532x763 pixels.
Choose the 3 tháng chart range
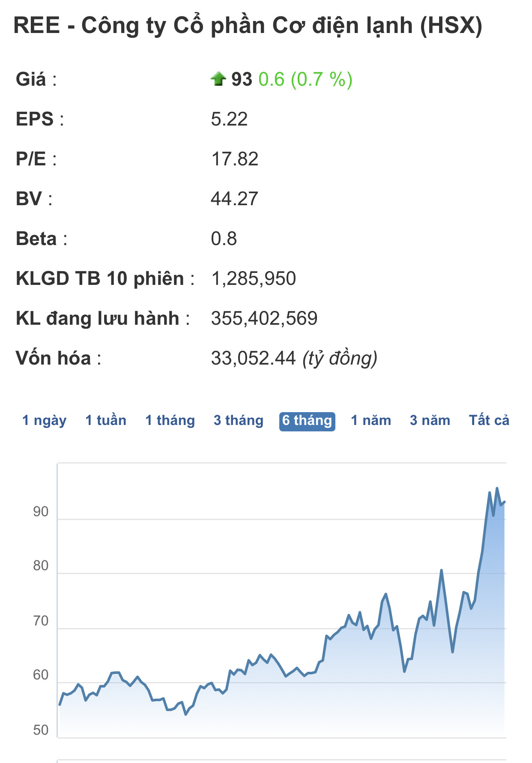(x=239, y=420)
